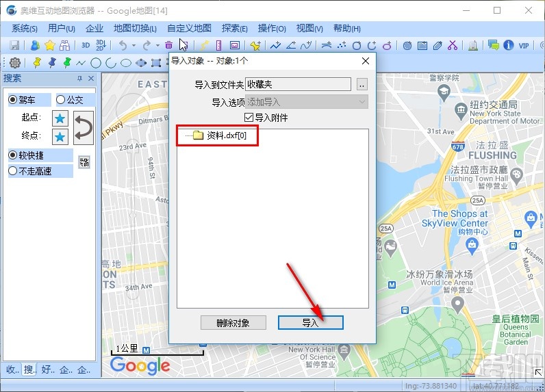Image resolution: width=545 pixels, height=392 pixels.
Task: Open the 自定义地图 menu
Action: click(189, 29)
